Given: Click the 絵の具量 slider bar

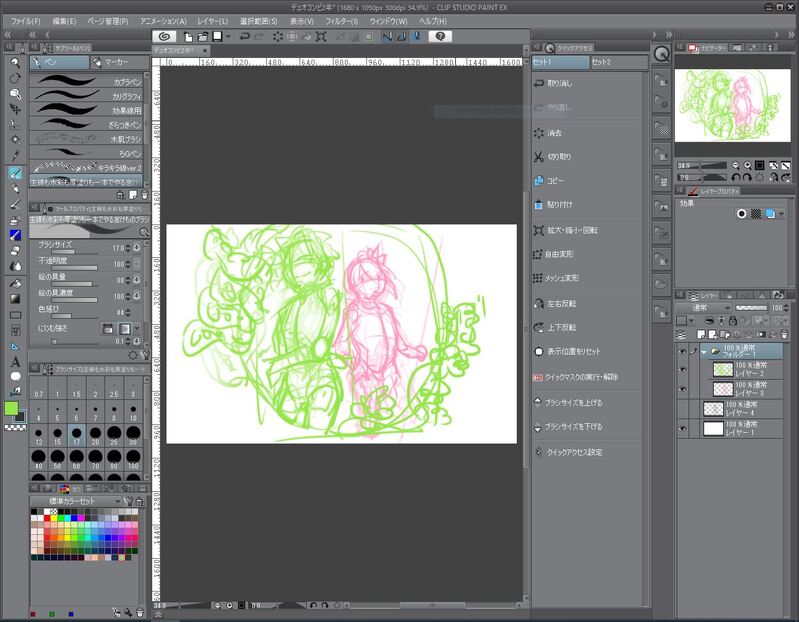Looking at the screenshot, I should click(74, 284).
